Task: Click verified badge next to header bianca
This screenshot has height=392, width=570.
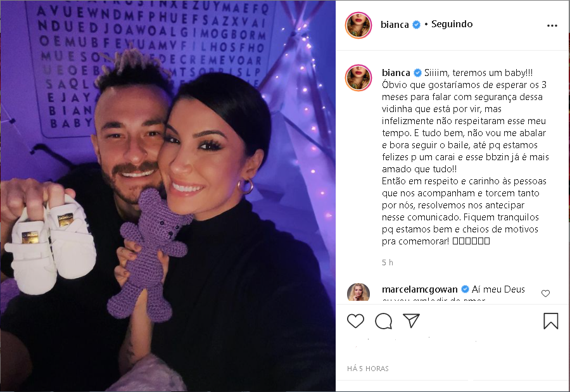Action: coord(417,24)
